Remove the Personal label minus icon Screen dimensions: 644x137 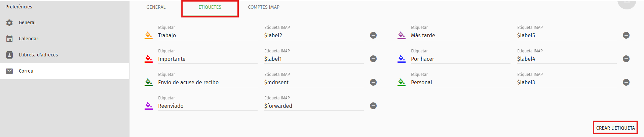(626, 82)
